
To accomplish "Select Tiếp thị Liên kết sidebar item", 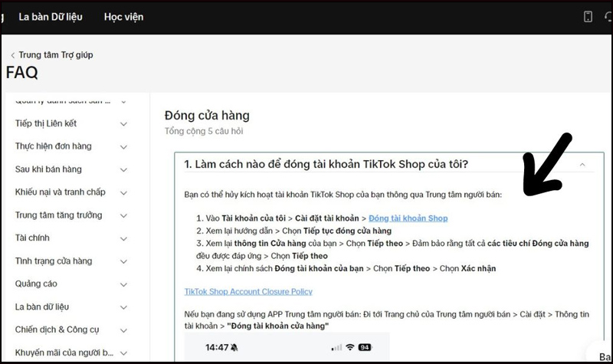I will click(x=46, y=123).
